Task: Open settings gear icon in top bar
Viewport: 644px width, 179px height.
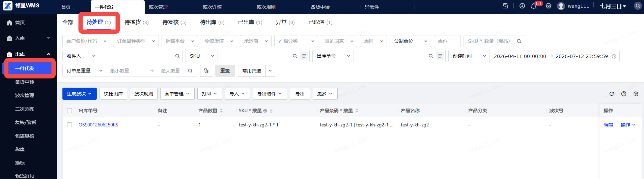Action: [549, 6]
